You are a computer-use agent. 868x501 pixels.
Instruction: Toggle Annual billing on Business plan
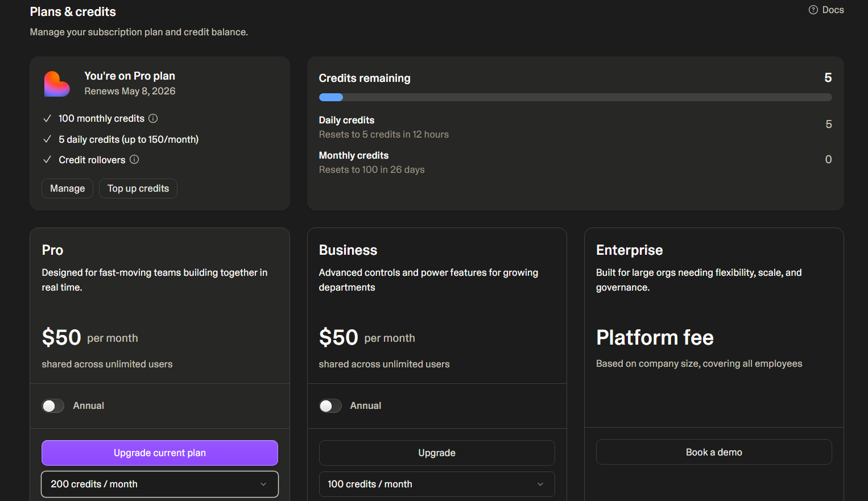(330, 405)
